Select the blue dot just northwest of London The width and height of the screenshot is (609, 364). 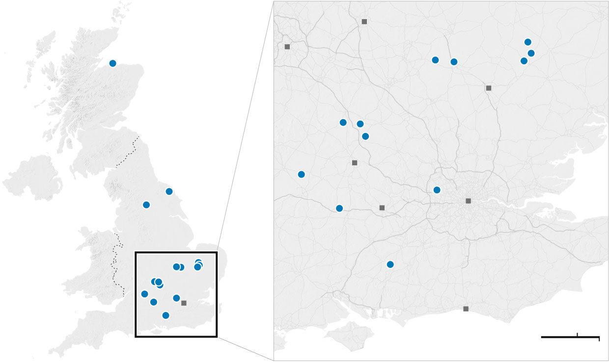(x=437, y=190)
